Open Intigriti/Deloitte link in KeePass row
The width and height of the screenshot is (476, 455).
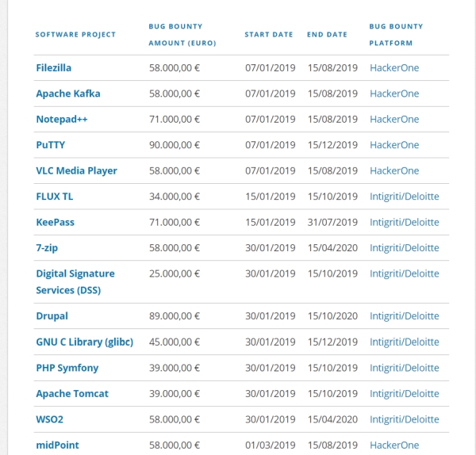[x=405, y=222]
